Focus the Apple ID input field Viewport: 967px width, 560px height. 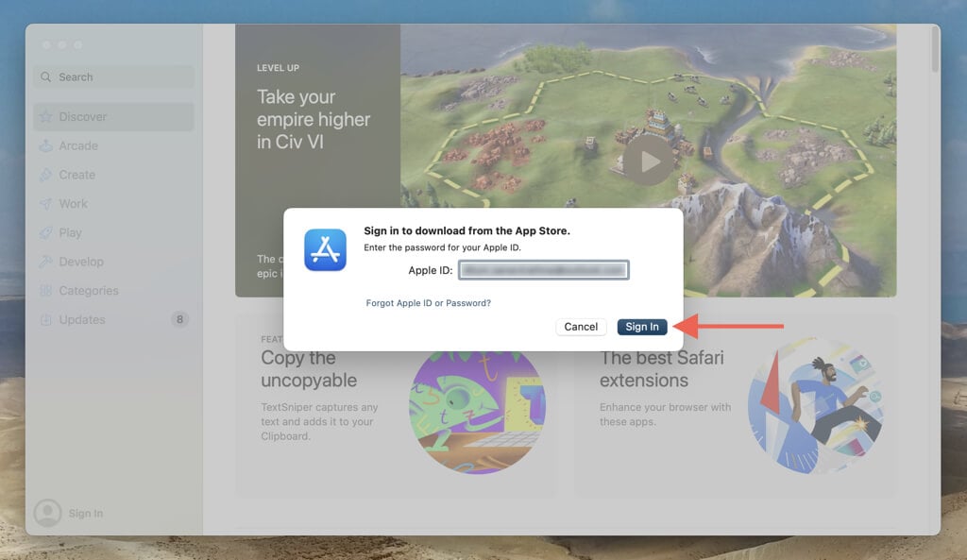543,270
